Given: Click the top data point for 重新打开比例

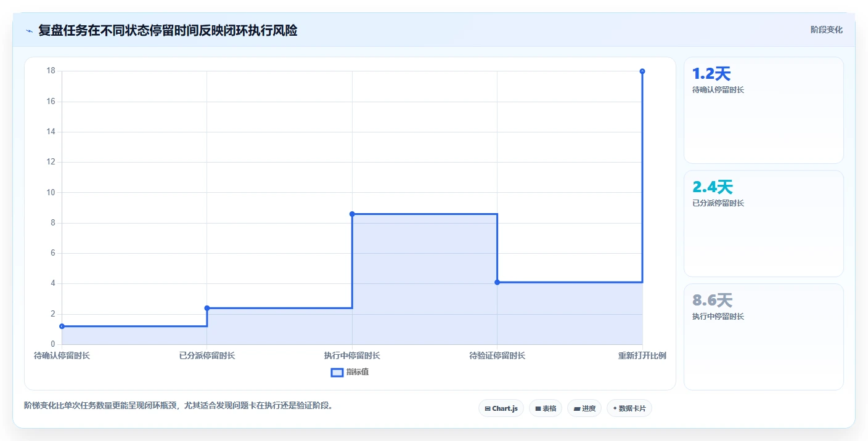Looking at the screenshot, I should (642, 71).
